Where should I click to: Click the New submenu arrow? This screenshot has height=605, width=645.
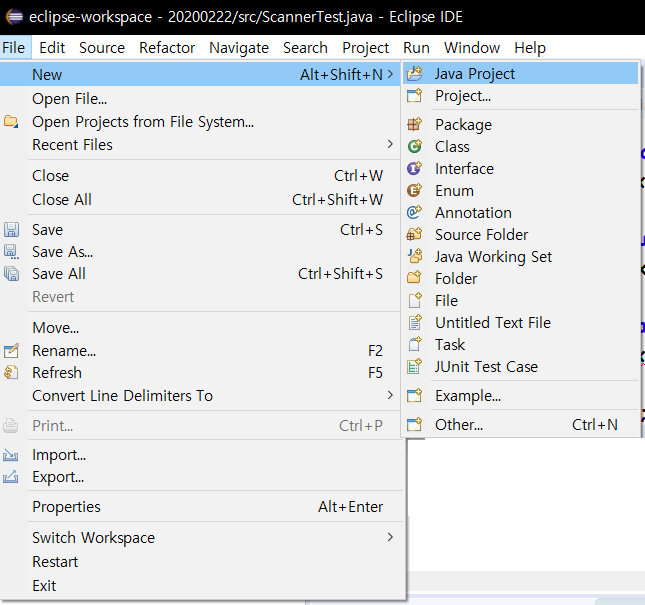390,74
